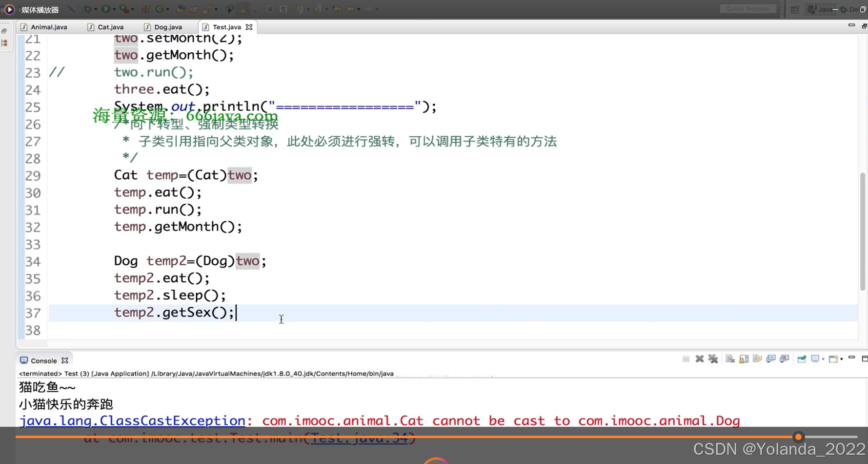868x464 pixels.
Task: Toggle Show Whitespace Characters pilcrow icon
Action: point(283,9)
